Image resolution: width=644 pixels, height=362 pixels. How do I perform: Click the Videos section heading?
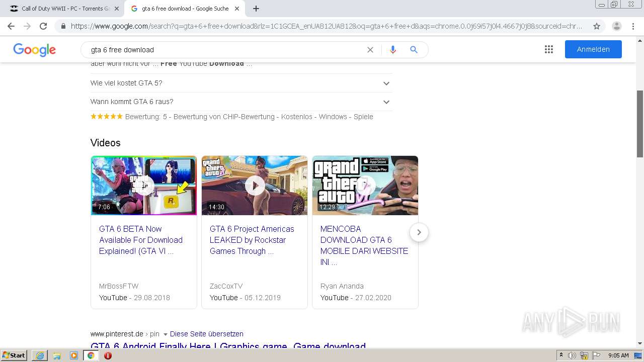coord(106,143)
